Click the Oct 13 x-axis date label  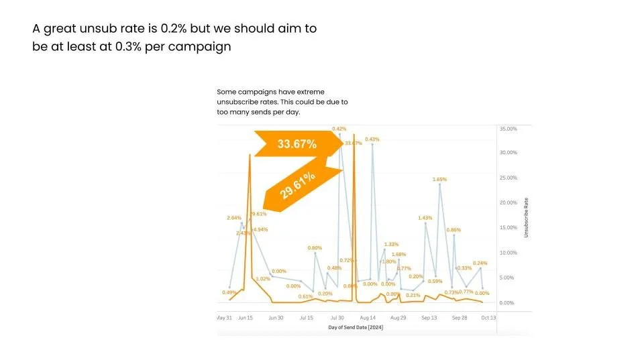point(488,318)
